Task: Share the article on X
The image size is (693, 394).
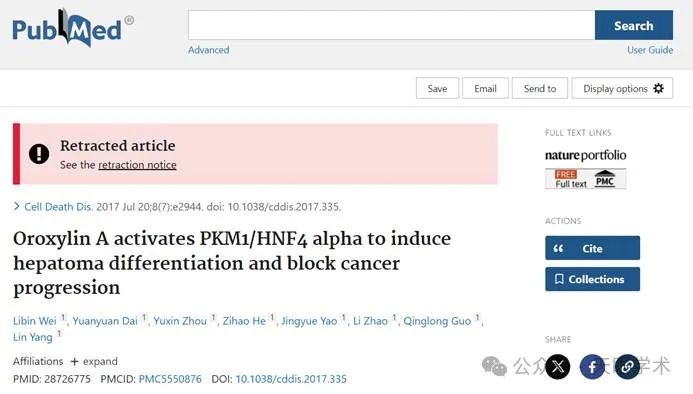Action: click(x=558, y=367)
